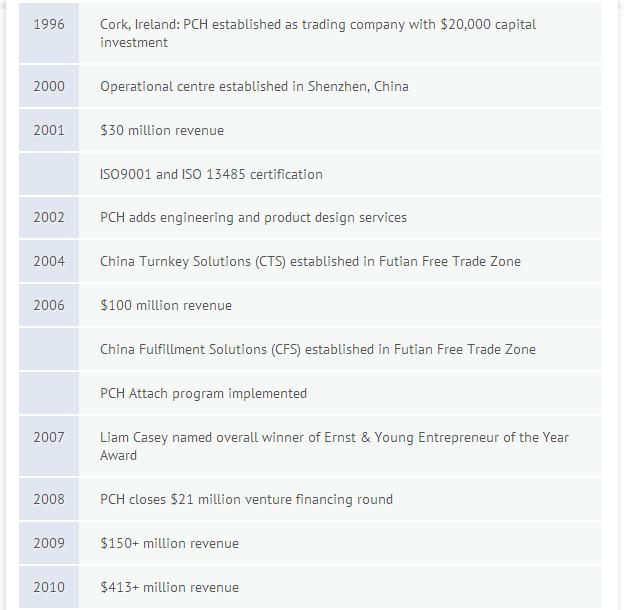Image resolution: width=635 pixels, height=610 pixels.
Task: Select the 2000 year cell
Action: click(x=49, y=86)
